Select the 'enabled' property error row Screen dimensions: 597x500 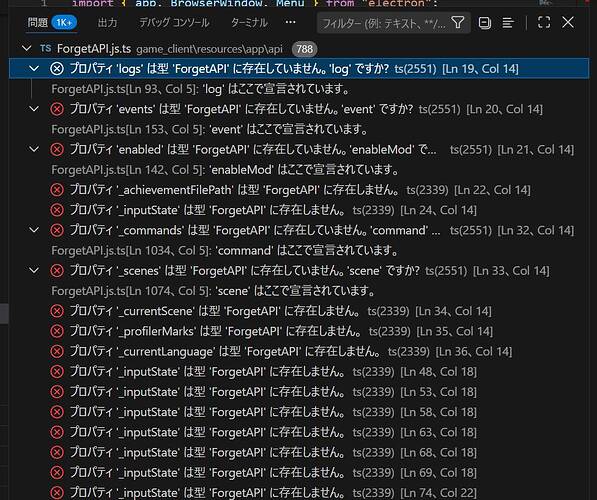(x=299, y=149)
